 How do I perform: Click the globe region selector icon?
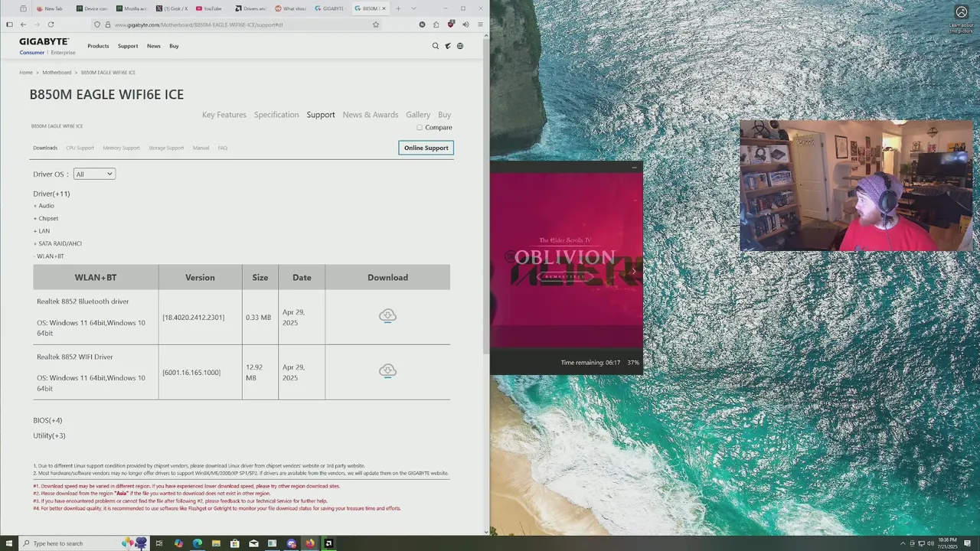pos(460,46)
